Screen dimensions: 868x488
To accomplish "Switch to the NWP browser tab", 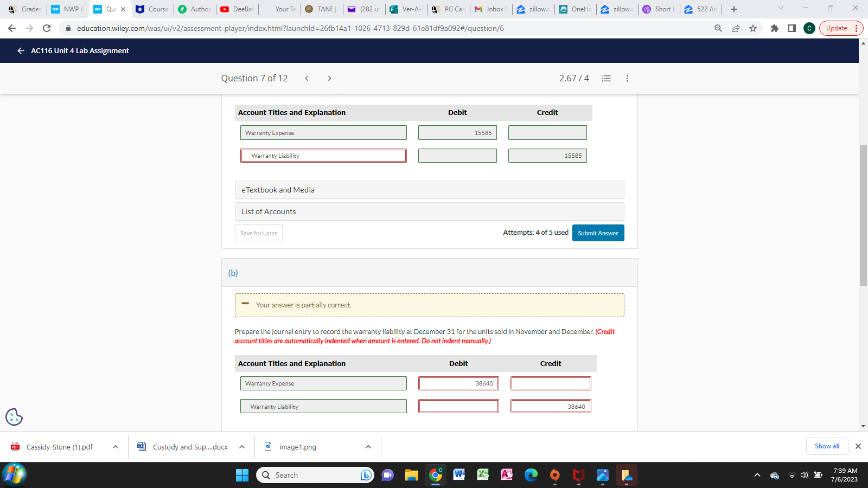I will click(68, 9).
